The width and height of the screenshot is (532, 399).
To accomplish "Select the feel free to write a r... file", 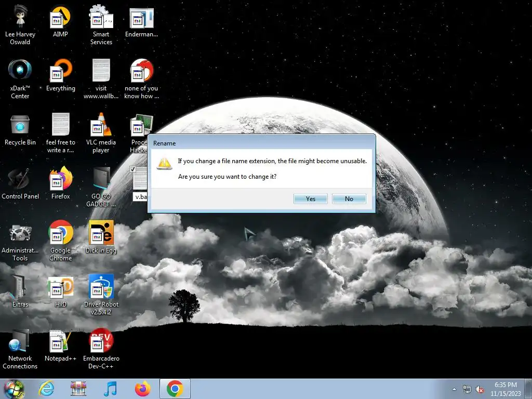I will 60,133.
